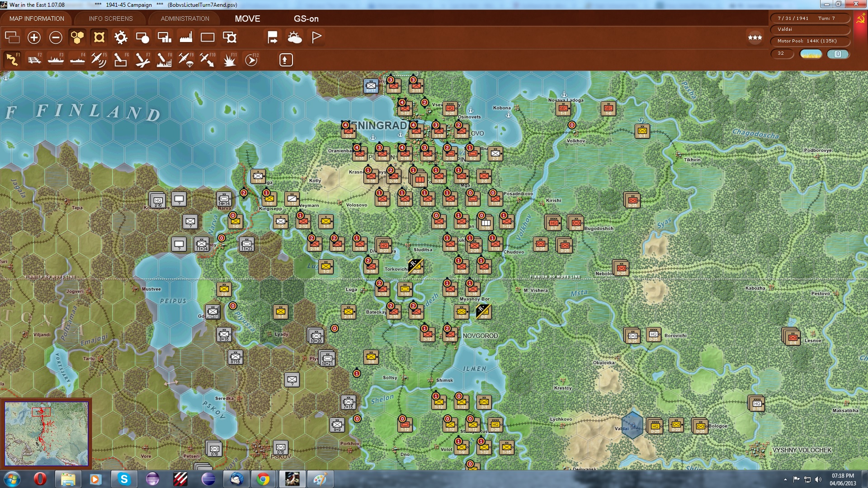Select the F8 bomb city mode
Screen dimensions: 868x488
pyautogui.click(x=164, y=60)
